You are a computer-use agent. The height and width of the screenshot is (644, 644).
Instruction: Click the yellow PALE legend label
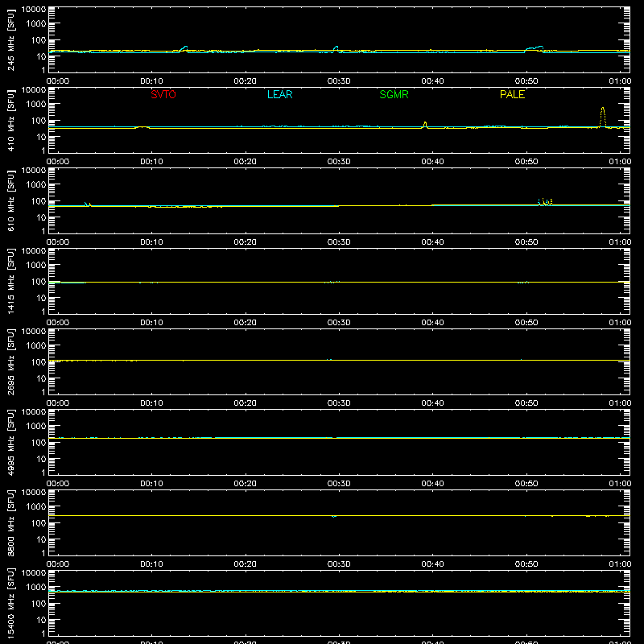point(512,94)
